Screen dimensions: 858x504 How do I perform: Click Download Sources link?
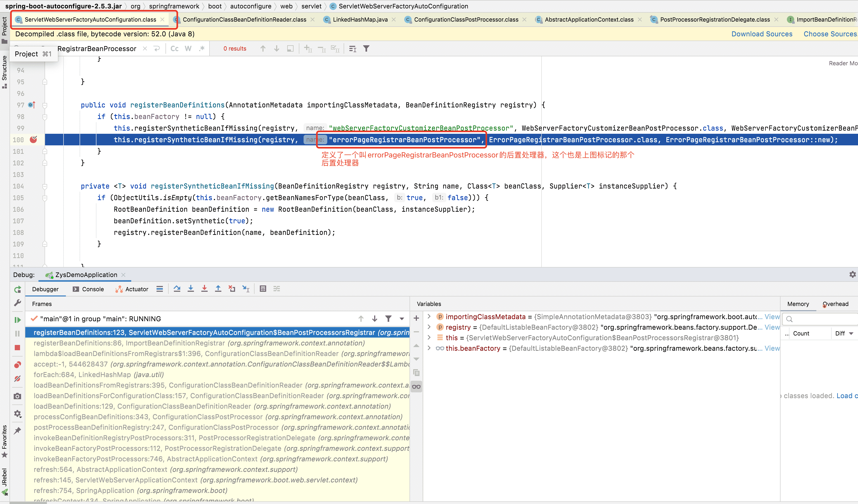pos(762,34)
